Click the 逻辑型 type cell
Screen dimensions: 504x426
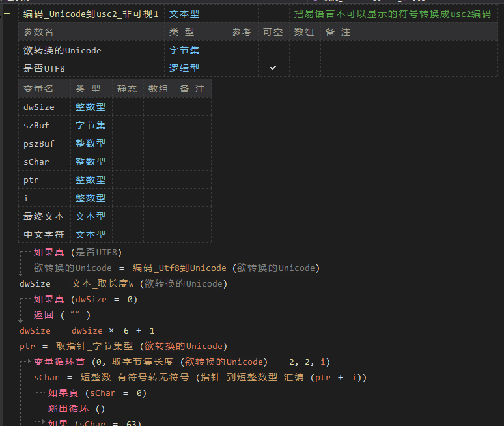click(184, 69)
